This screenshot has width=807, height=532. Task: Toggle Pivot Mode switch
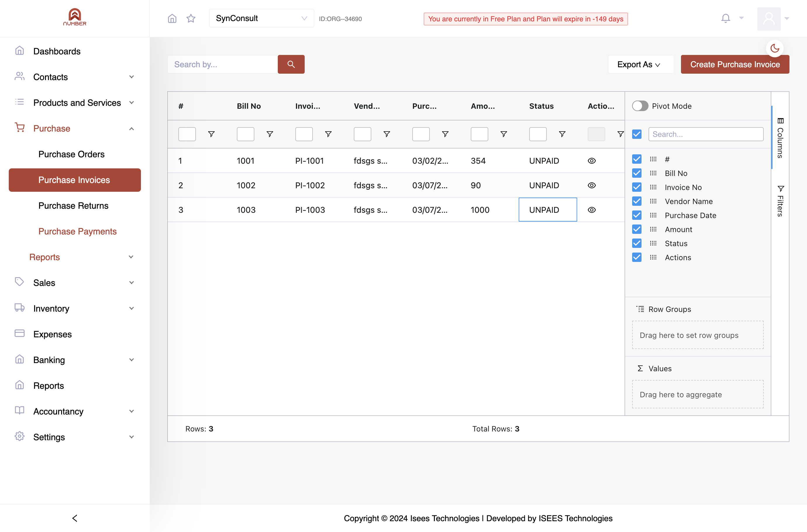click(x=640, y=106)
